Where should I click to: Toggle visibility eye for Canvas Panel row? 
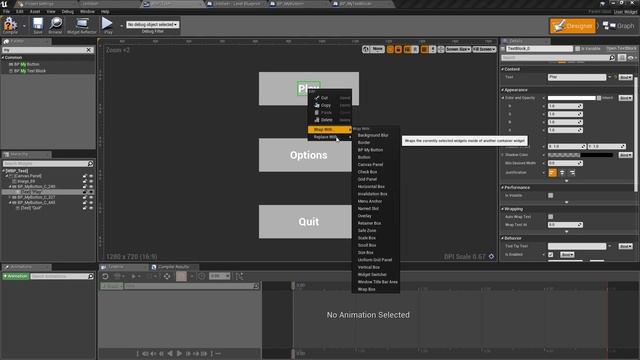click(91, 176)
